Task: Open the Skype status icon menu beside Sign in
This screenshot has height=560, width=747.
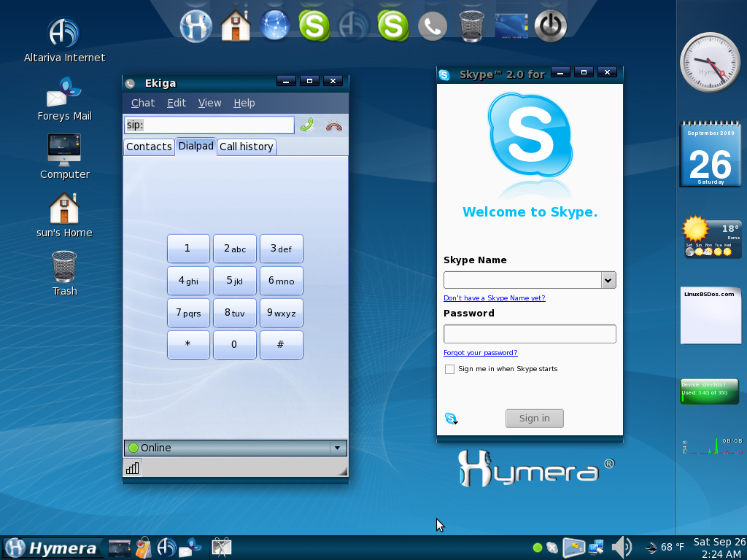Action: pyautogui.click(x=451, y=419)
